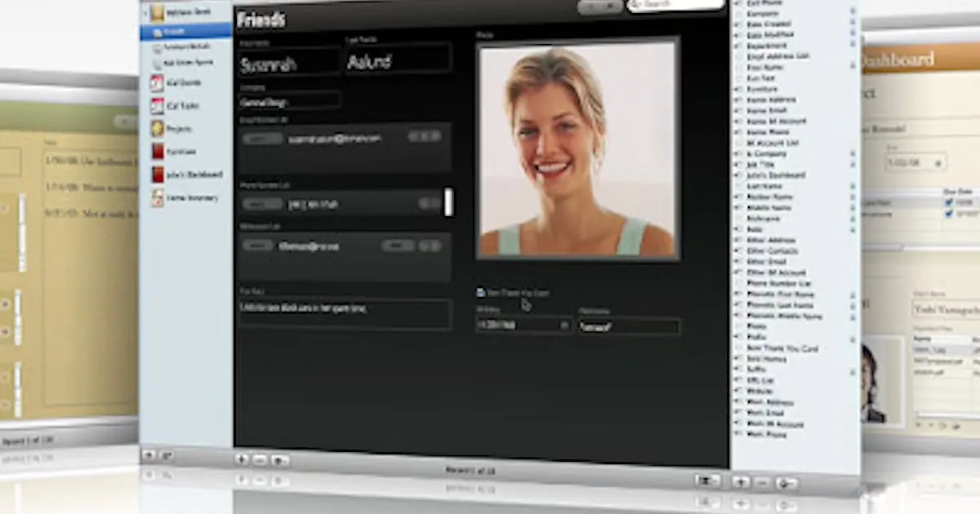This screenshot has width=980, height=514.
Task: Click add/remove buttons in the IM account row
Action: point(430,246)
